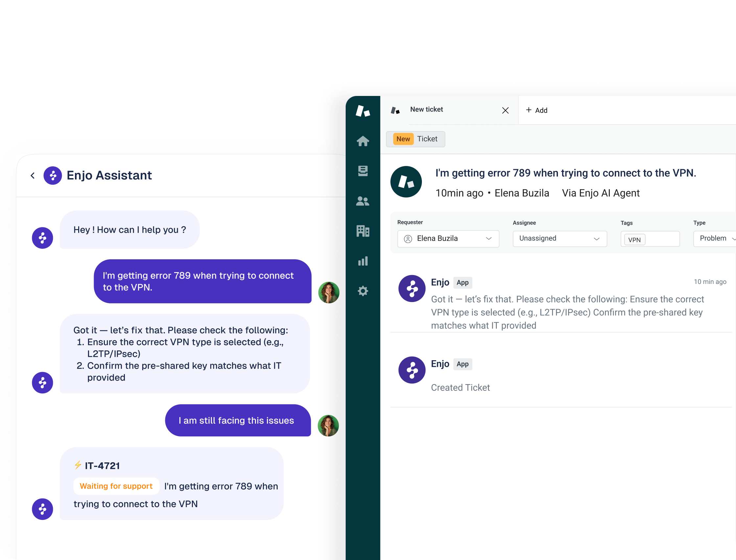Image resolution: width=736 pixels, height=560 pixels.
Task: Expand the Requester Elena Buzila dropdown
Action: click(x=448, y=239)
